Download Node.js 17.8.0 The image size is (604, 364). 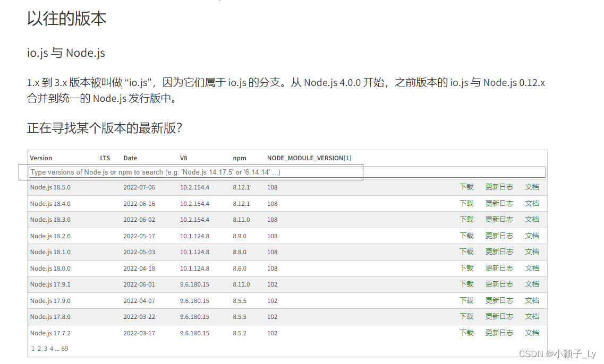click(x=466, y=316)
